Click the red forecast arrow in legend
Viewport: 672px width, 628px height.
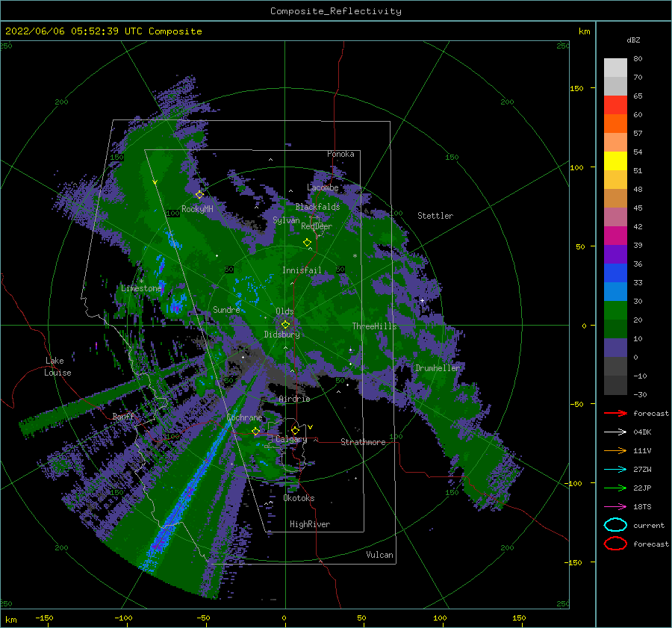(615, 413)
